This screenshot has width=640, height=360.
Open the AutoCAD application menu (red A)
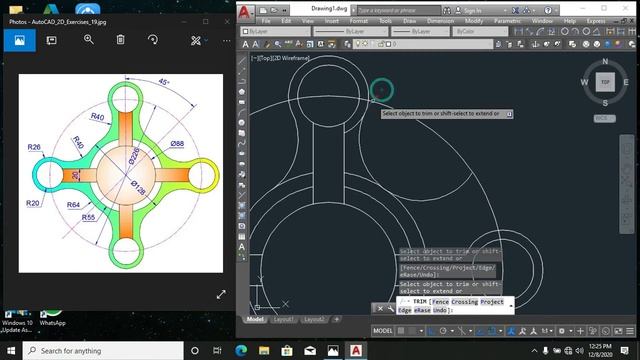245,12
